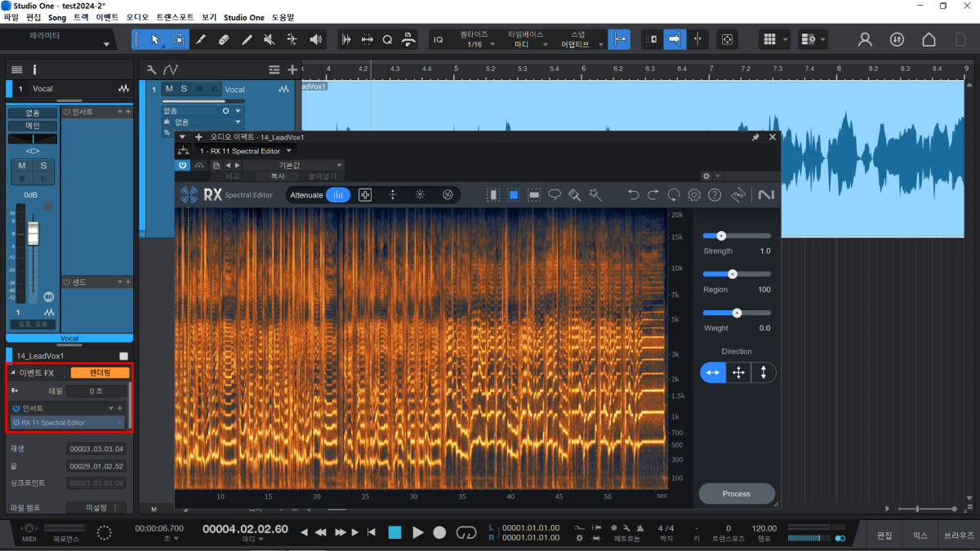Open the 기본값 preset dropdown
The width and height of the screenshot is (980, 551).
point(292,165)
